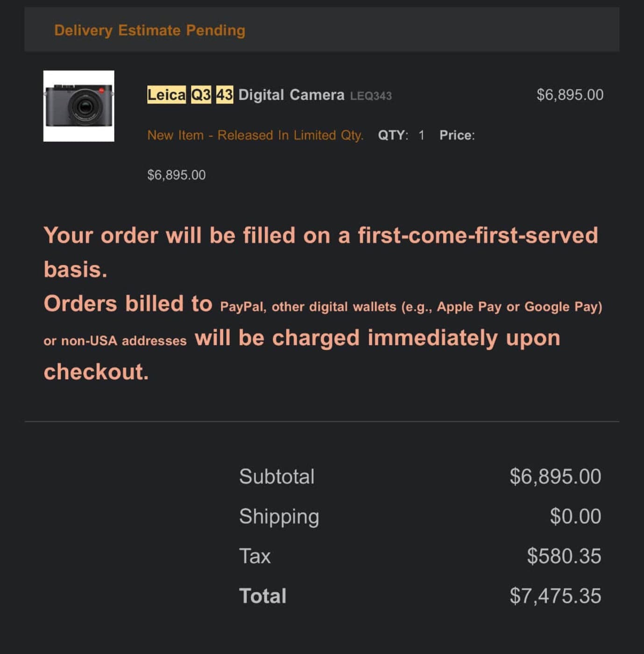Click the item price at the top right
The height and width of the screenshot is (654, 644).
coord(569,95)
